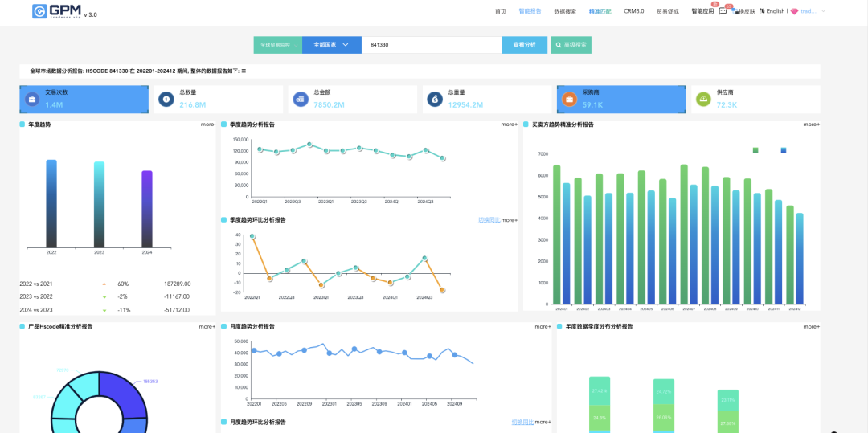Viewport: 868px width, 433px height.
Task: Click the down arrow for 2023 vs 2022
Action: pyautogui.click(x=104, y=297)
